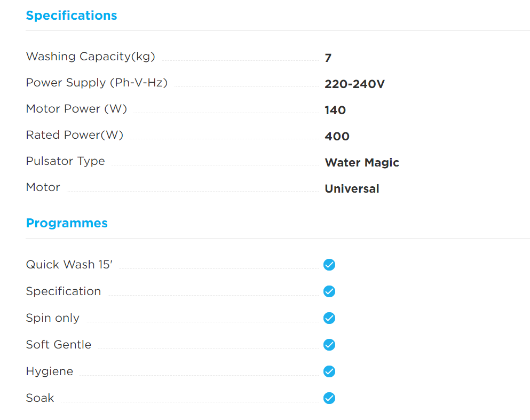The width and height of the screenshot is (530, 420).
Task: Click the Soft Gentle checkmark icon
Action: click(329, 345)
